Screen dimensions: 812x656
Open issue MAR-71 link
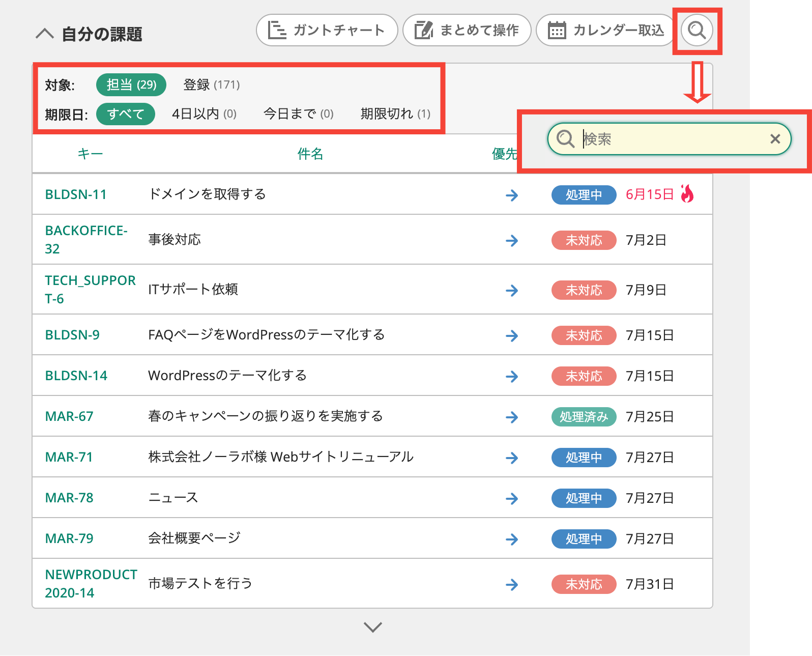pyautogui.click(x=69, y=457)
